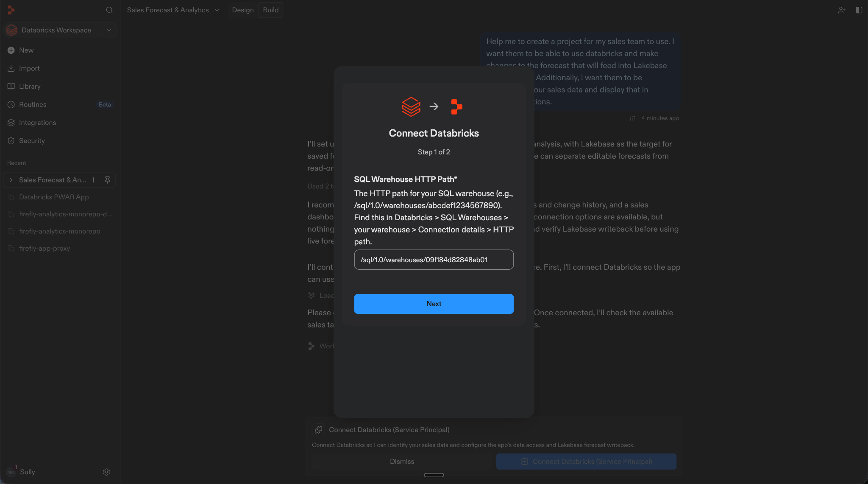This screenshot has height=484, width=868.
Task: Click the Security sidebar label
Action: click(x=32, y=141)
